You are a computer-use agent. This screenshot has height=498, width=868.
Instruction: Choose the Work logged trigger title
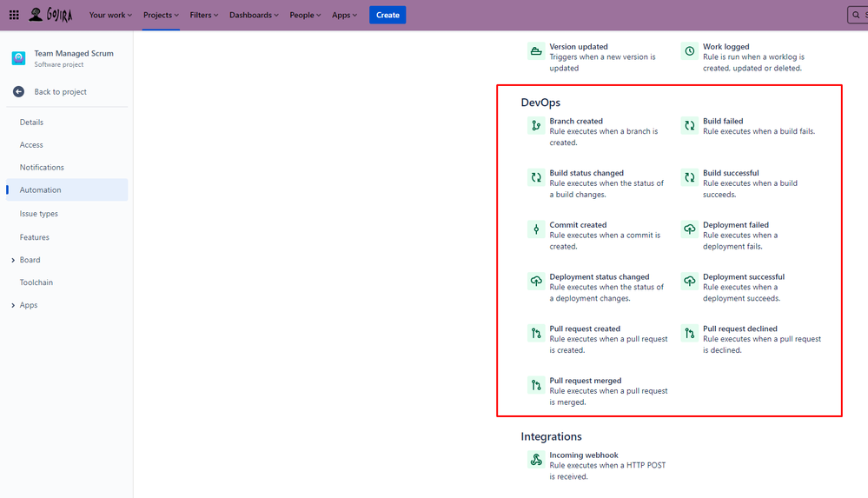tap(726, 47)
